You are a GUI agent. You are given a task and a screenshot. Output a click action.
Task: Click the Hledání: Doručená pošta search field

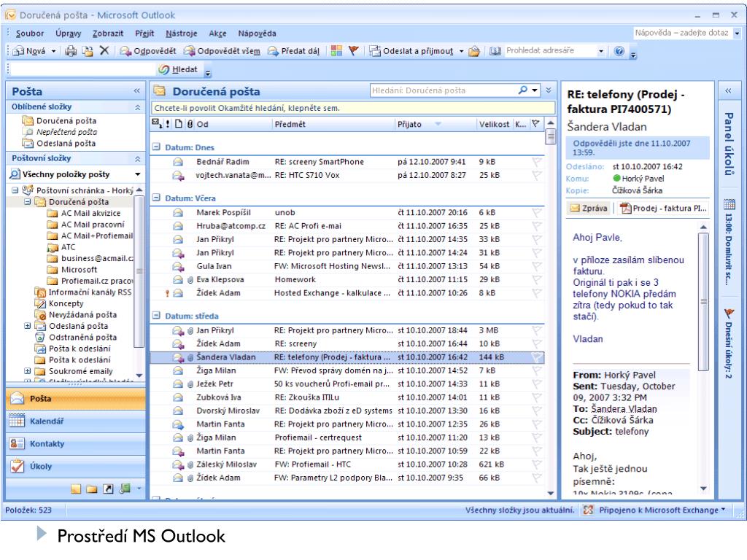click(444, 90)
